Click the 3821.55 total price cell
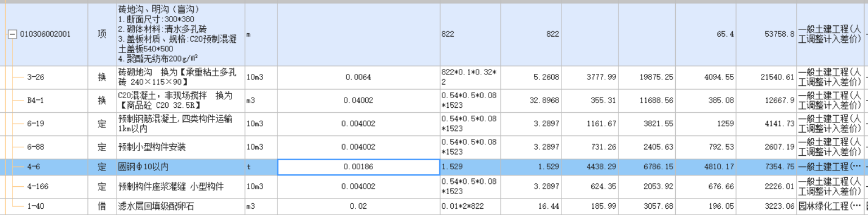 [x=647, y=124]
